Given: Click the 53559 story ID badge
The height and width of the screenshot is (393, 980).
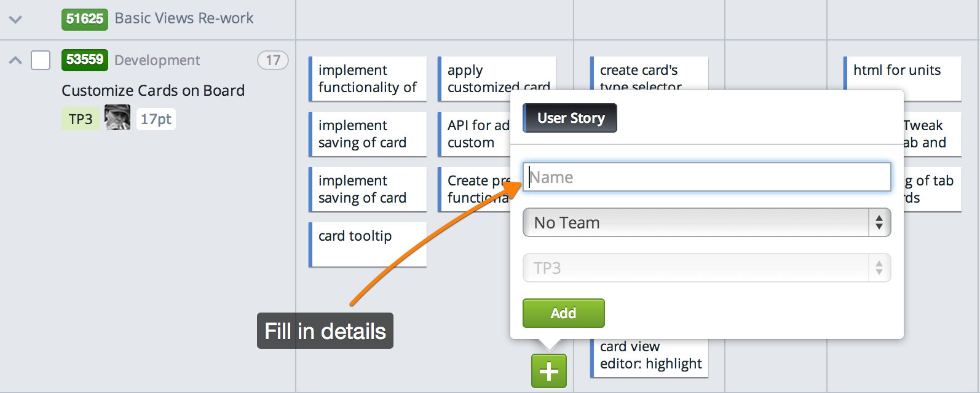Looking at the screenshot, I should click(85, 60).
